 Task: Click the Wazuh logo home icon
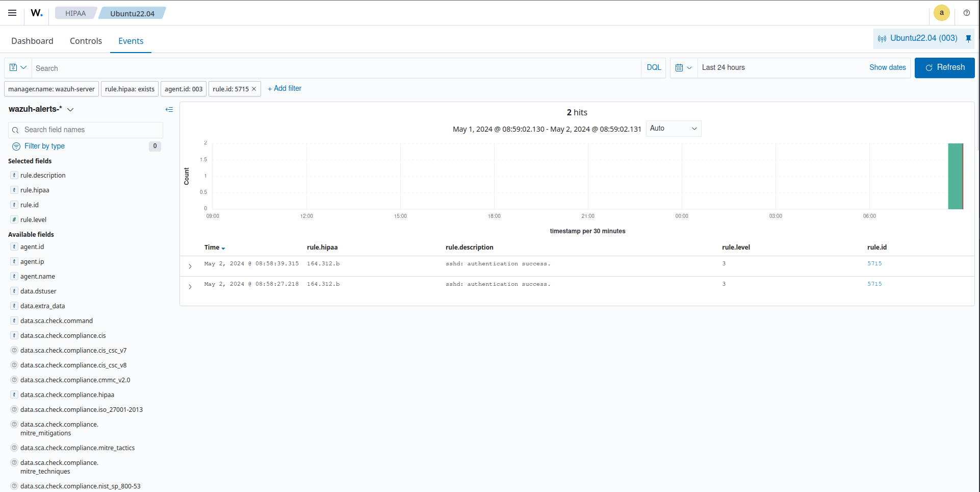37,13
